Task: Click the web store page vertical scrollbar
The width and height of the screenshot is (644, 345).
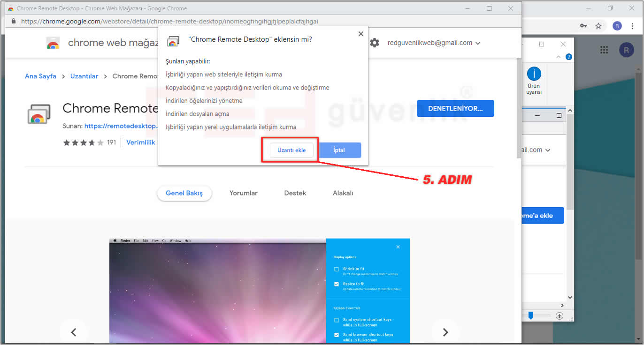Action: (519, 109)
